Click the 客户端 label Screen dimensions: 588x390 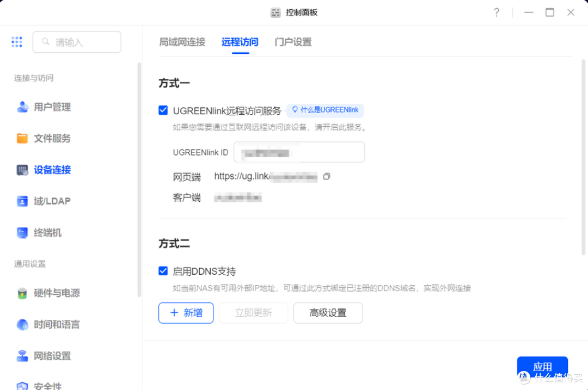click(x=187, y=197)
